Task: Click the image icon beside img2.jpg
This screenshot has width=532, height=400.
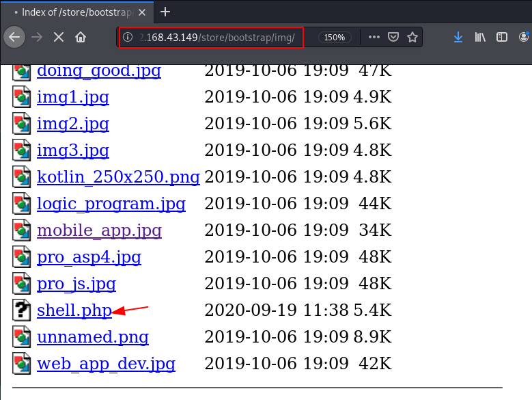Action: 22,123
